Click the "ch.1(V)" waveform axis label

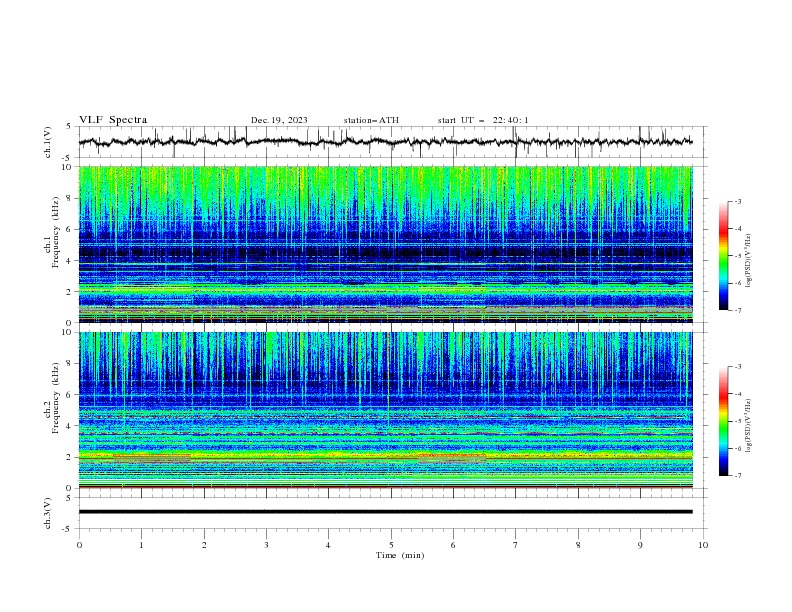48,142
